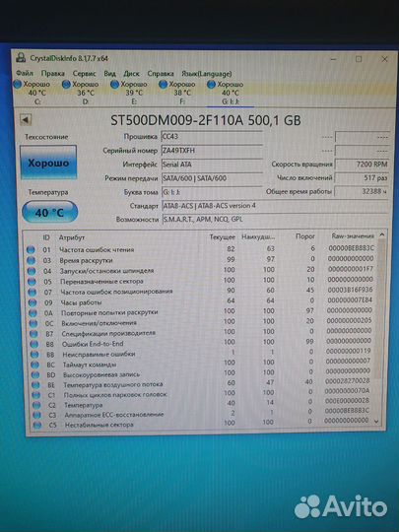Image resolution: width=399 pixels, height=532 pixels.
Task: Open the Диск menu
Action: coord(131,73)
